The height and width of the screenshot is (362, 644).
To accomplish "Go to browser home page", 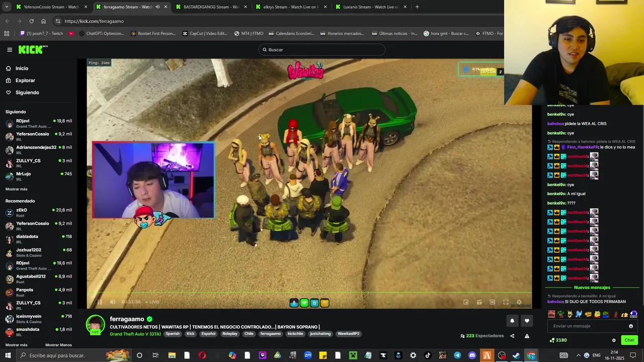I will coord(43,21).
